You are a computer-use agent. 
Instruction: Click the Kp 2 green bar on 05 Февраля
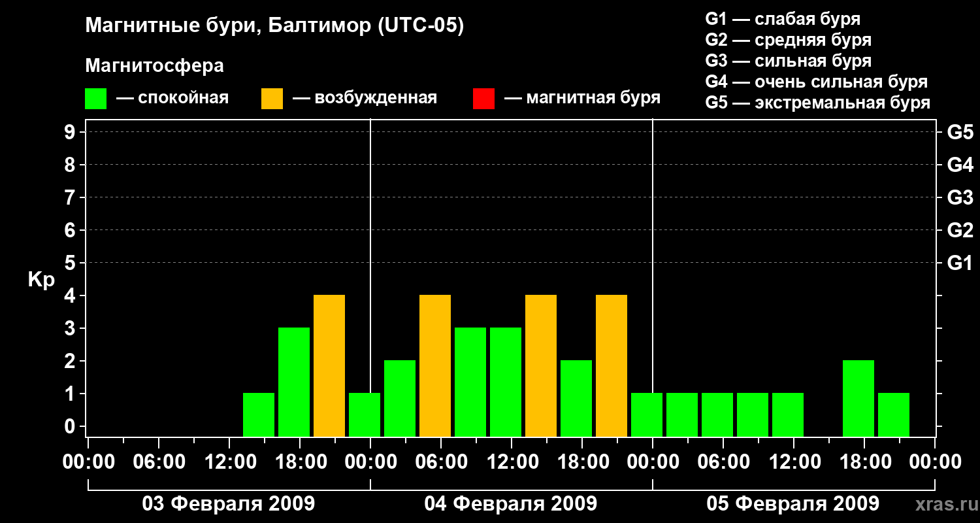click(x=858, y=398)
